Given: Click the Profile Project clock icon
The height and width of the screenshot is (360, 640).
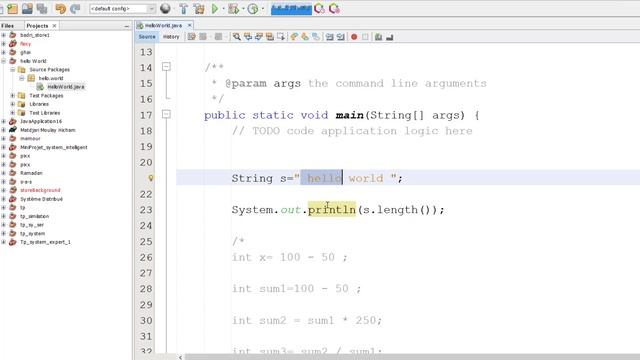Looking at the screenshot, I should pyautogui.click(x=253, y=8).
